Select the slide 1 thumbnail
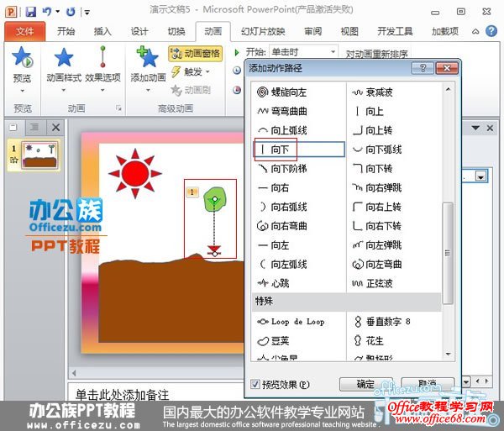The height and width of the screenshot is (431, 504). tap(39, 155)
